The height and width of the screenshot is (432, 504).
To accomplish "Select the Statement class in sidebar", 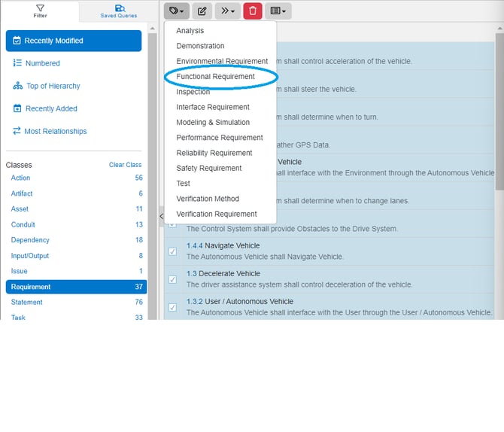I will pos(27,302).
